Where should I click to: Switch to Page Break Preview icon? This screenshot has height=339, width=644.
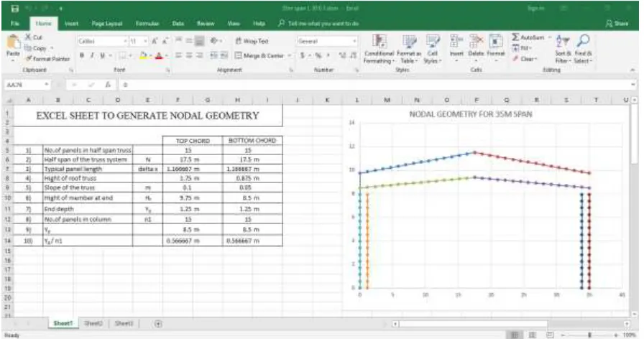coord(551,335)
